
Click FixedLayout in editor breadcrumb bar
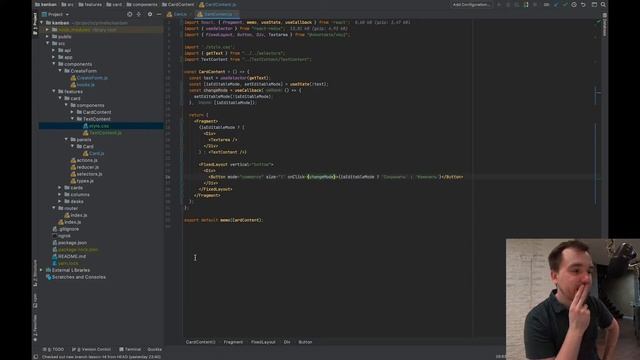click(263, 342)
